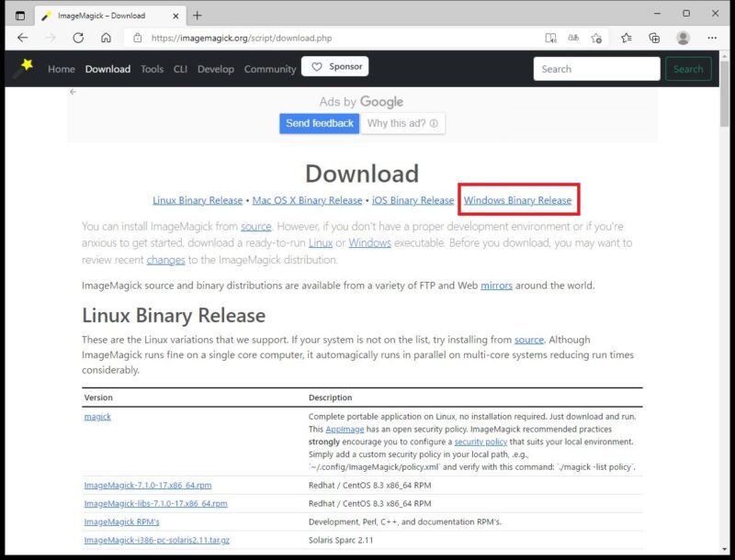Open the browser settings and more menu

coord(712,38)
